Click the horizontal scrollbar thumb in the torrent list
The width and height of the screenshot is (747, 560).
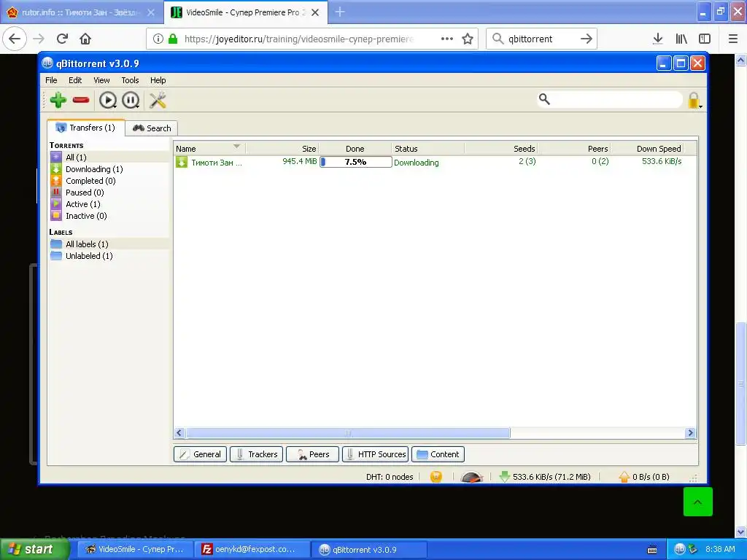(348, 433)
